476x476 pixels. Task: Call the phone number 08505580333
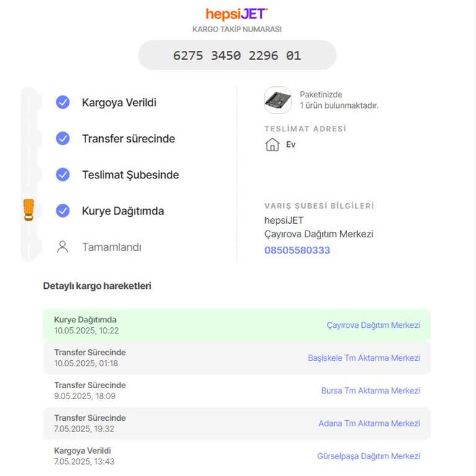[297, 250]
